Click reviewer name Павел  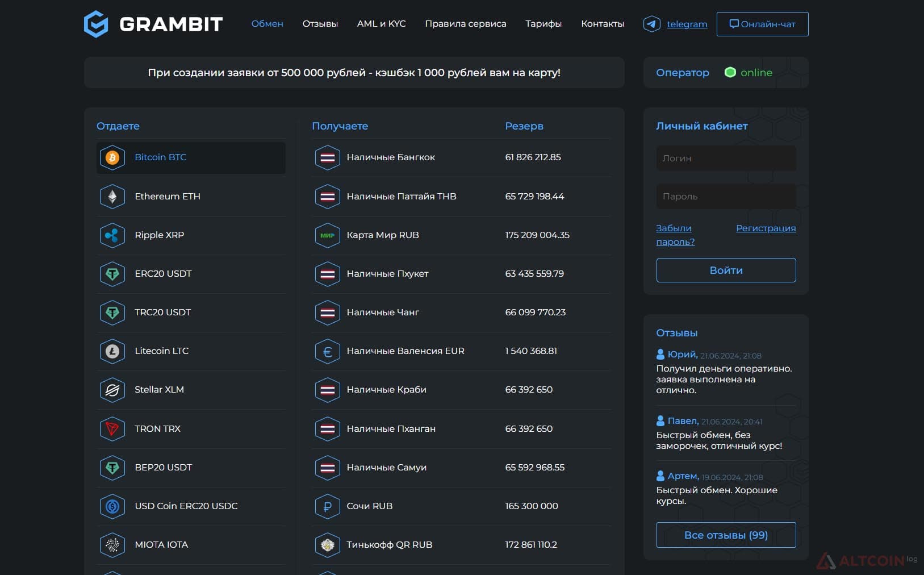point(683,420)
